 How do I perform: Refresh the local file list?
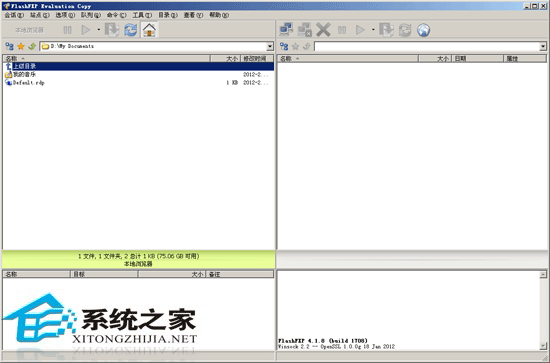coord(130,30)
